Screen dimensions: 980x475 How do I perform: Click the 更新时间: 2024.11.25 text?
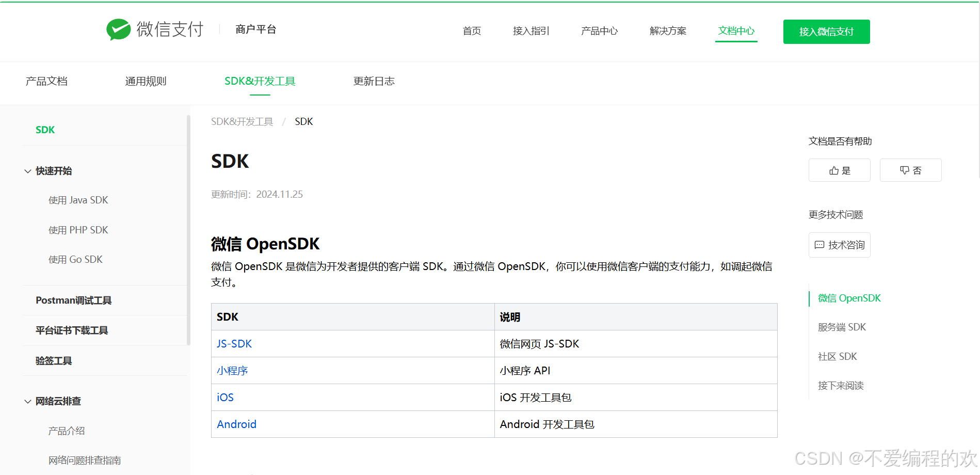tap(257, 195)
